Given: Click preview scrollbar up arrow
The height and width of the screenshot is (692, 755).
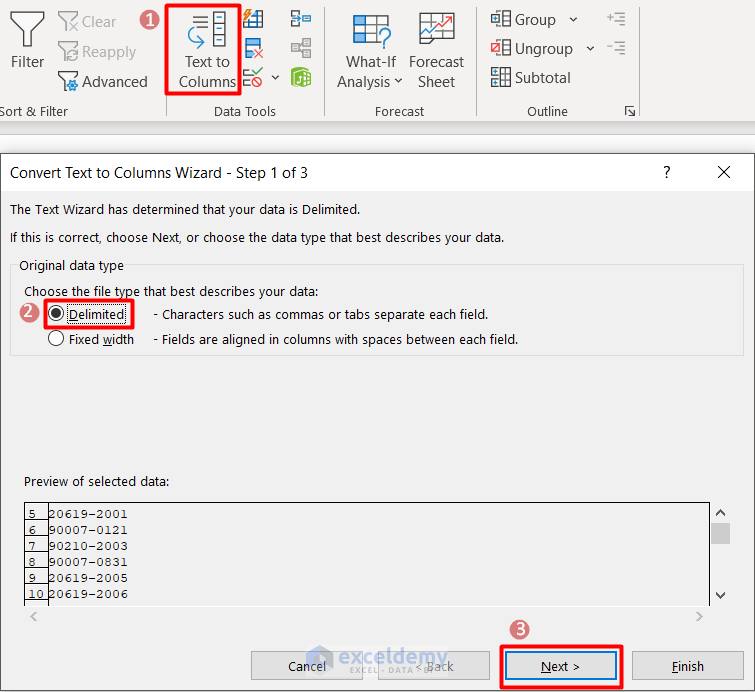Looking at the screenshot, I should point(720,513).
